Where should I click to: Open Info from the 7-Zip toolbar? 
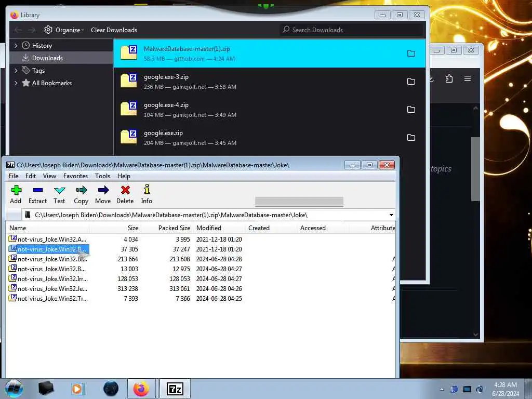(147, 194)
